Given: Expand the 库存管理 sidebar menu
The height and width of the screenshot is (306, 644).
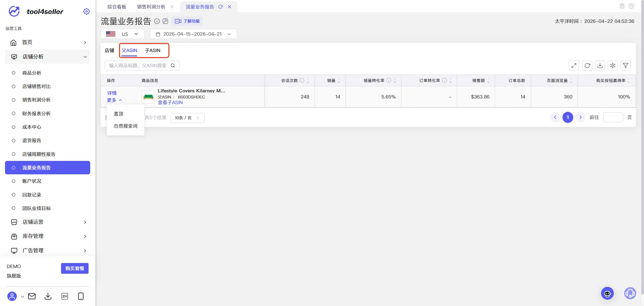Looking at the screenshot, I should tap(48, 236).
